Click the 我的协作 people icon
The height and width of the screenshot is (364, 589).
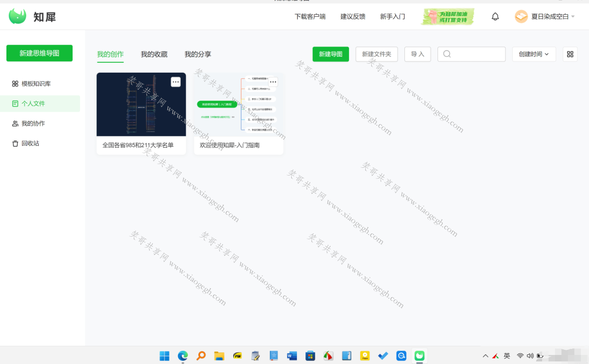tap(15, 124)
